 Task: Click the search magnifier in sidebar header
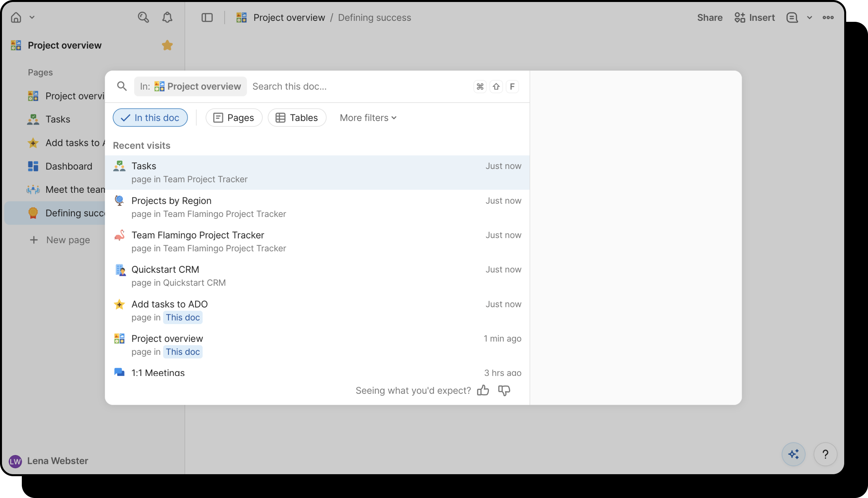point(143,18)
